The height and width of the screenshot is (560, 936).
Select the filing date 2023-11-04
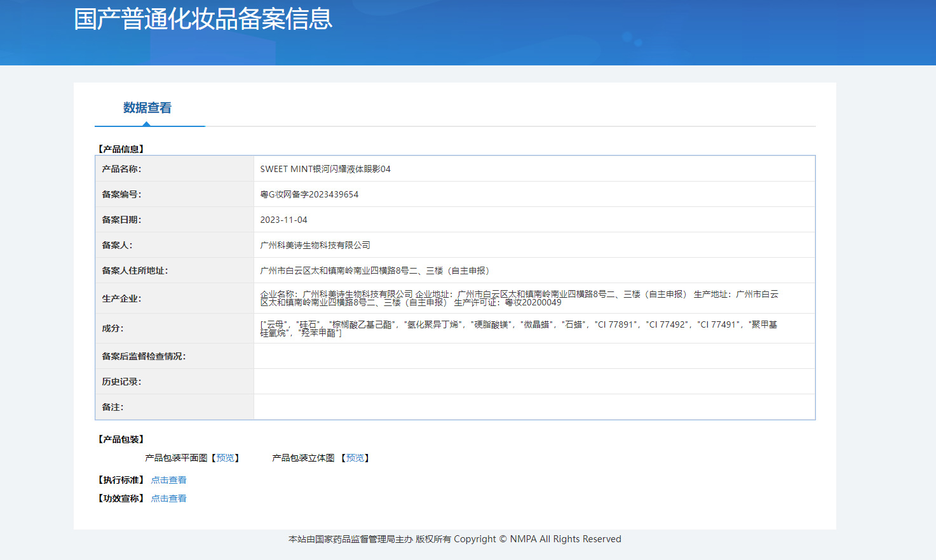283,220
